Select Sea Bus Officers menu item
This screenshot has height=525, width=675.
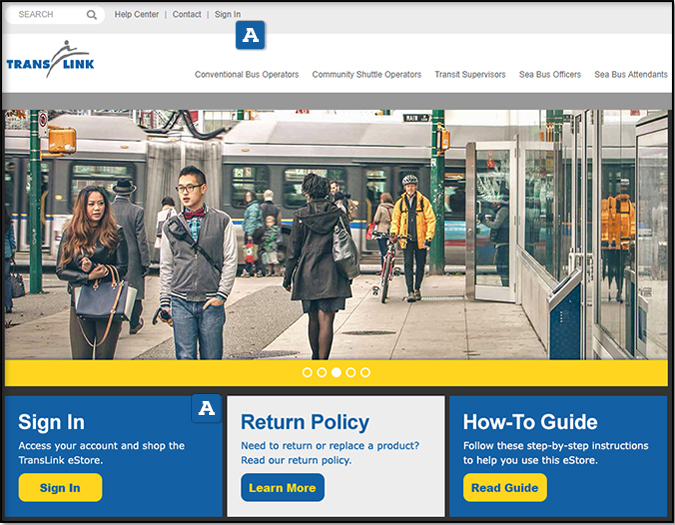pyautogui.click(x=550, y=75)
